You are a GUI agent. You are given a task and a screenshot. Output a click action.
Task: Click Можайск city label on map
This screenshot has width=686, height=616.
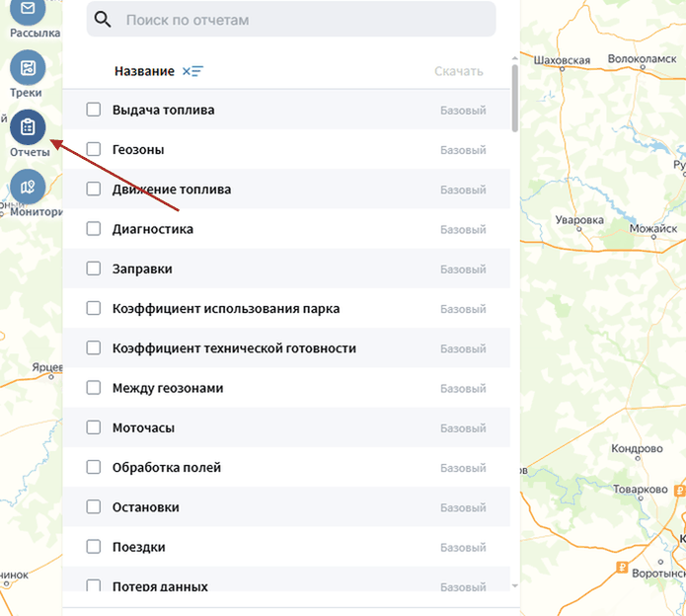point(653,228)
